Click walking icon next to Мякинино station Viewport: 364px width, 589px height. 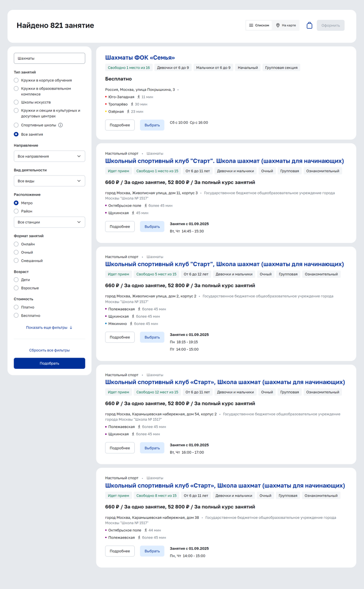point(131,324)
